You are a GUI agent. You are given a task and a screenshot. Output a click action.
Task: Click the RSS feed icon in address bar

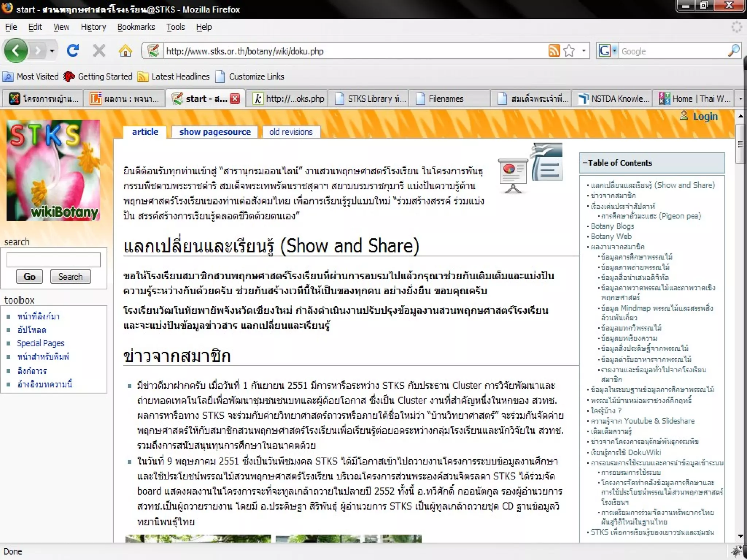coord(554,51)
